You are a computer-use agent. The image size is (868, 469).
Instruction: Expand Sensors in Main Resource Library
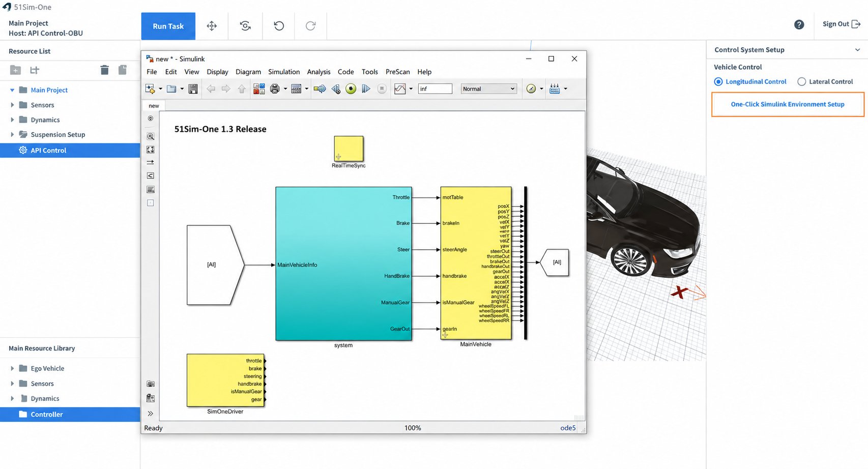coord(12,384)
